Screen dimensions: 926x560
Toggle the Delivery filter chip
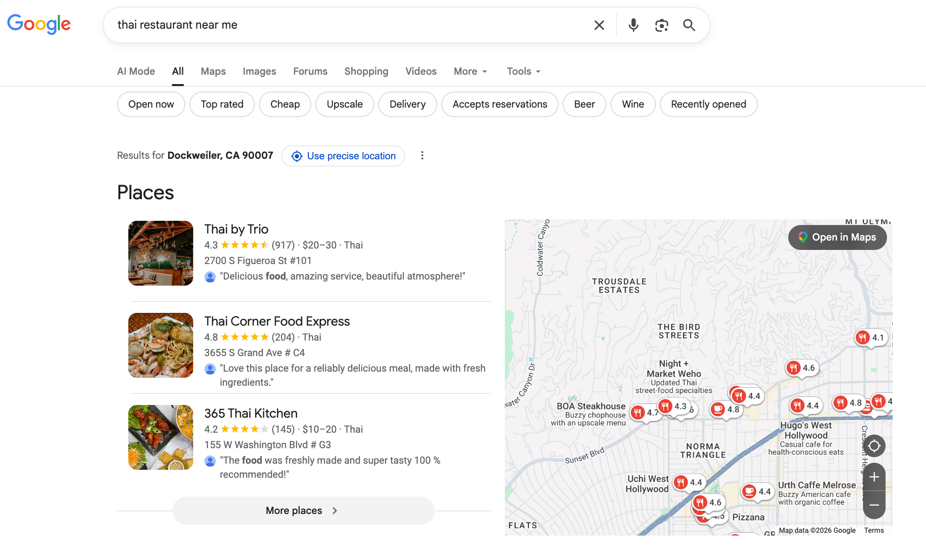[x=408, y=104]
